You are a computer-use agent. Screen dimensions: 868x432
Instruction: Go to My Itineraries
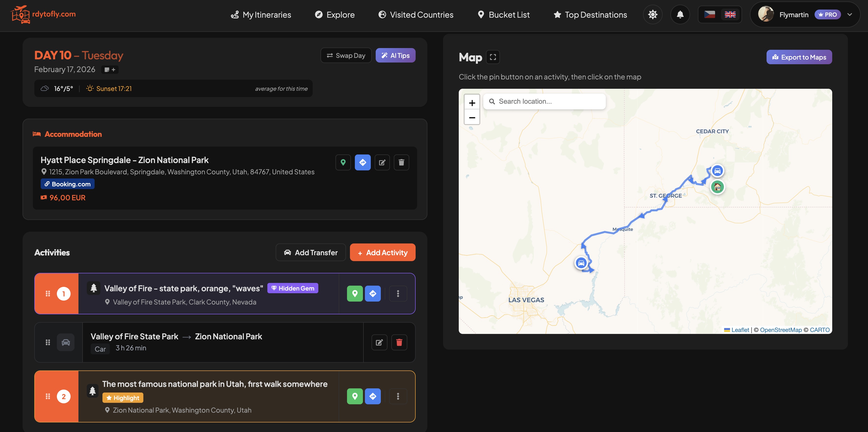(x=261, y=14)
